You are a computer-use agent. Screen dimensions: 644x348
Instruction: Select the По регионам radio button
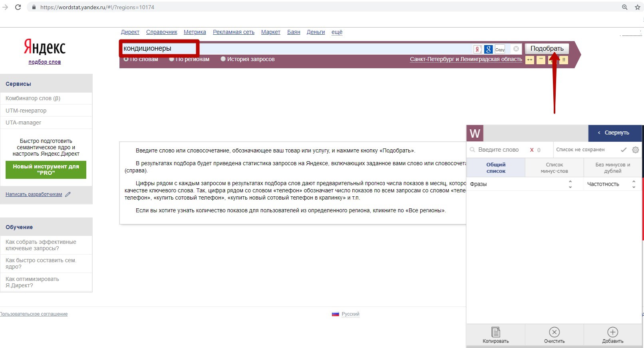[172, 59]
